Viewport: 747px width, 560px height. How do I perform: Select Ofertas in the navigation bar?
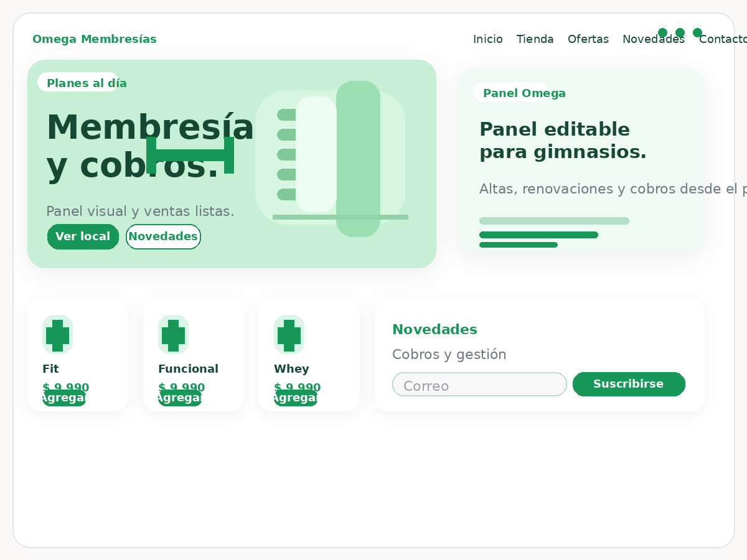(588, 39)
